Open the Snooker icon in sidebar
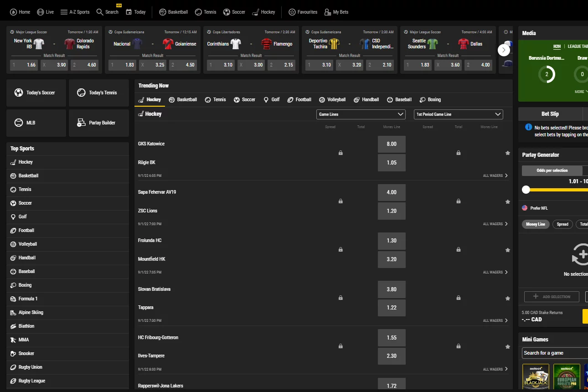588x392 pixels. [x=13, y=354]
